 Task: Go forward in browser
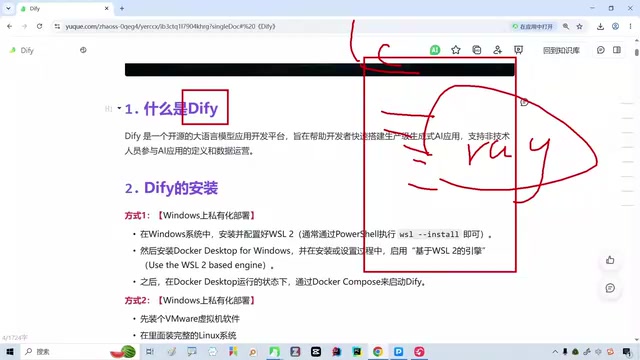pyautogui.click(x=24, y=26)
